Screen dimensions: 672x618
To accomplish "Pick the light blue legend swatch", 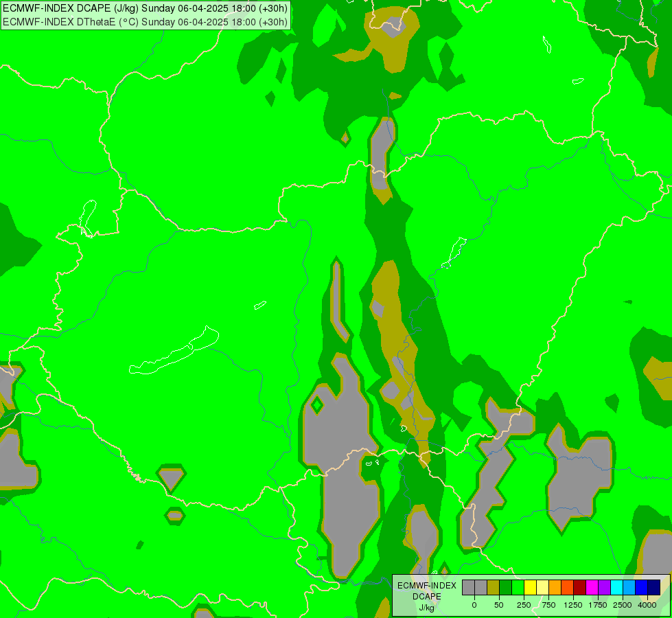I will 629,587.
